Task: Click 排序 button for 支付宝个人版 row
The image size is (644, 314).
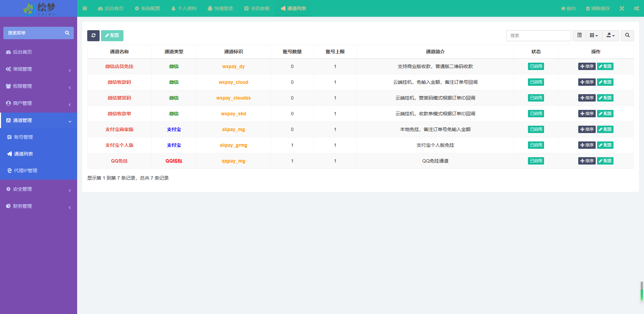Action: point(587,145)
